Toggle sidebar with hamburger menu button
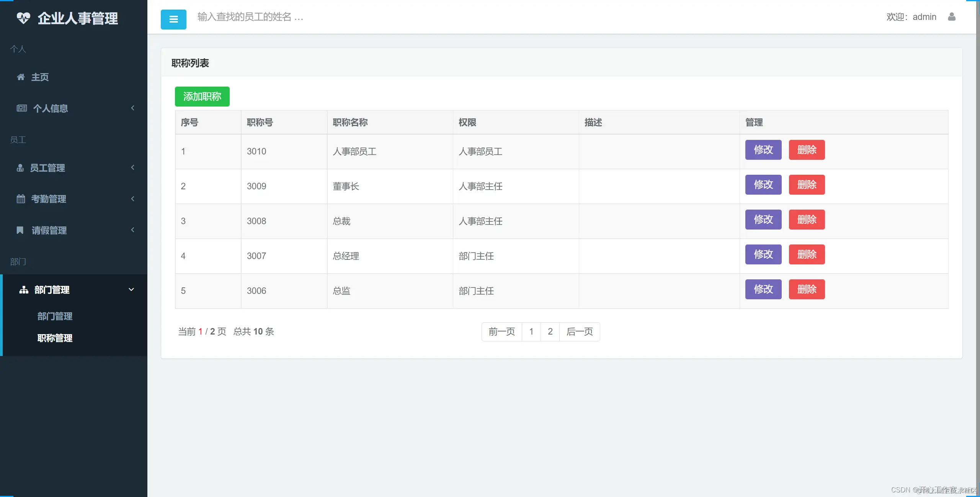 pos(173,19)
